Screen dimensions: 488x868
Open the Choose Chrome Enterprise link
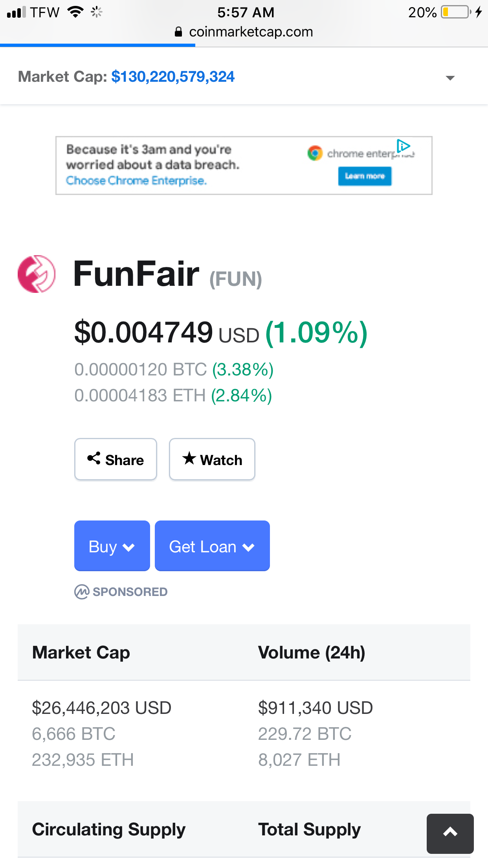click(x=136, y=180)
